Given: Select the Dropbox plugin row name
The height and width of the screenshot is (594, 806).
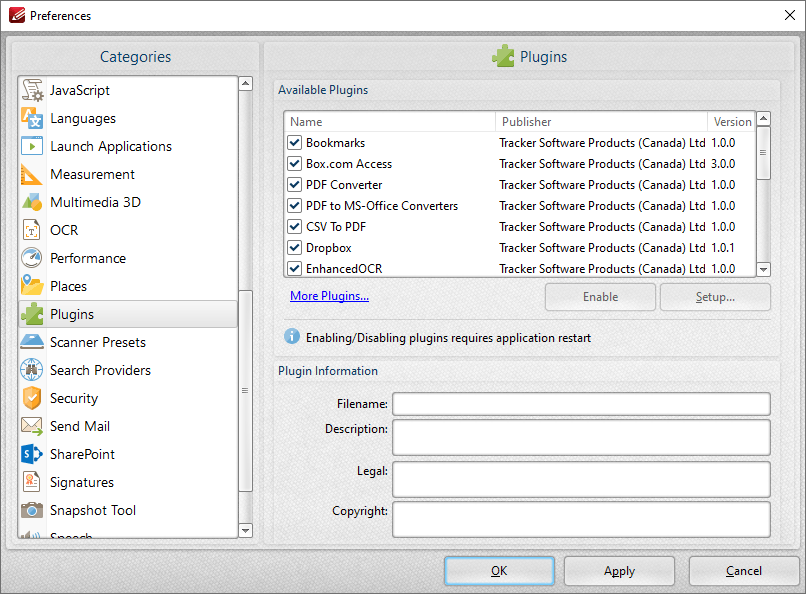Looking at the screenshot, I should pyautogui.click(x=328, y=248).
